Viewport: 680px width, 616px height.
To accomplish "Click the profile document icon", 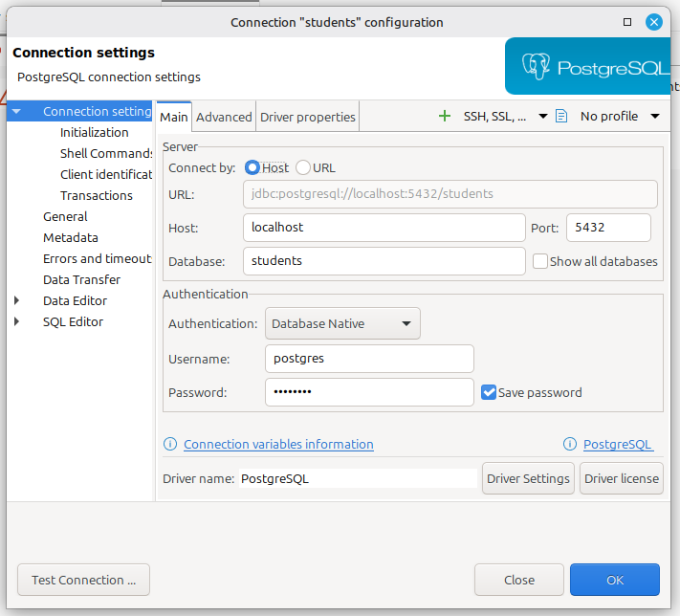I will click(x=561, y=116).
